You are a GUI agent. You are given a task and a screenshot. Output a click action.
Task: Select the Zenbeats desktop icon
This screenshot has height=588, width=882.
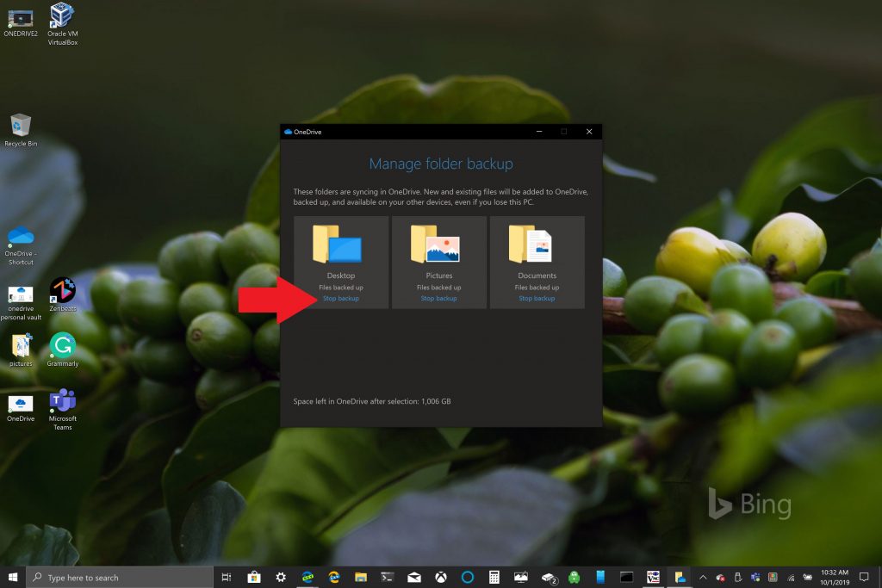[62, 294]
